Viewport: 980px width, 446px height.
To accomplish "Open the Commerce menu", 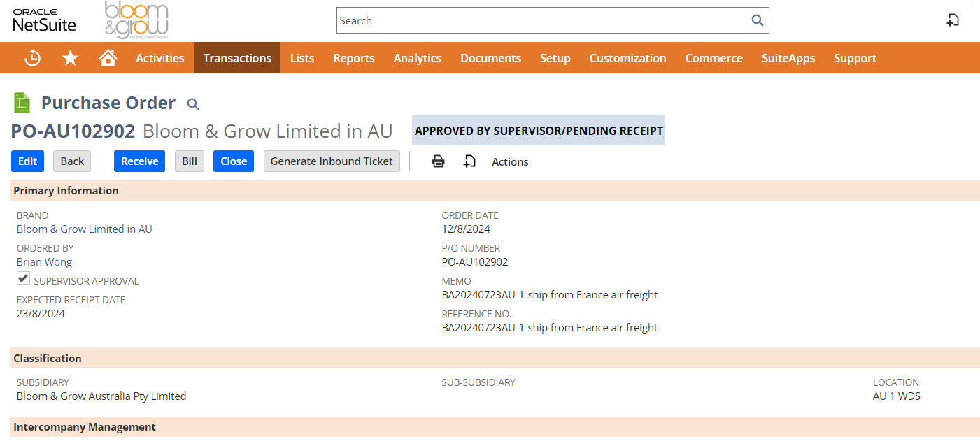I will pos(714,58).
